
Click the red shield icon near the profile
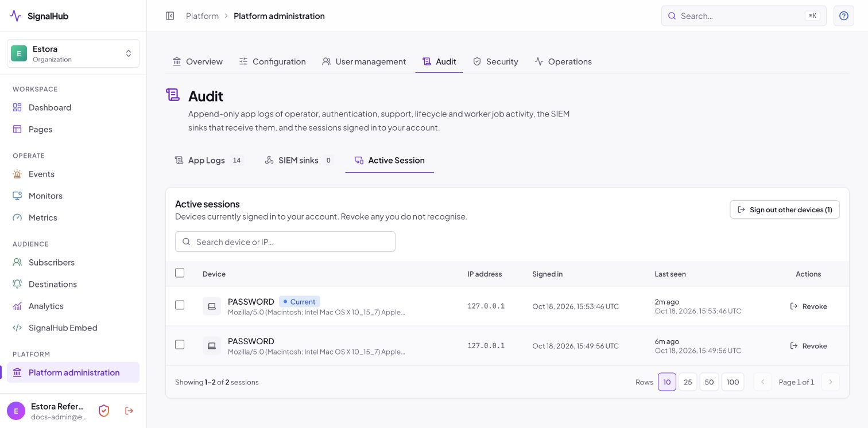click(104, 411)
